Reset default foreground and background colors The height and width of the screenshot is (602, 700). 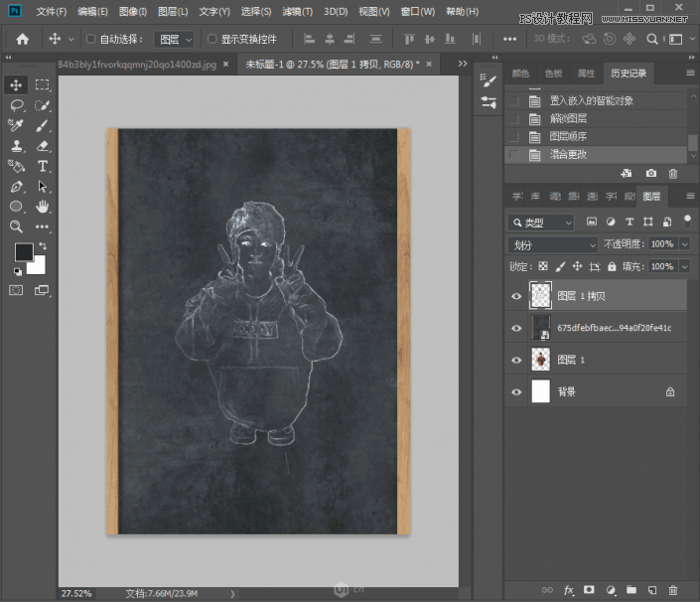(18, 271)
